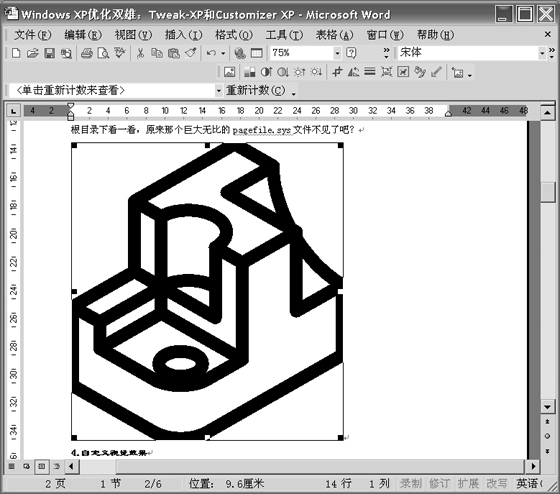Activate the Format Painter brush

coord(191,53)
